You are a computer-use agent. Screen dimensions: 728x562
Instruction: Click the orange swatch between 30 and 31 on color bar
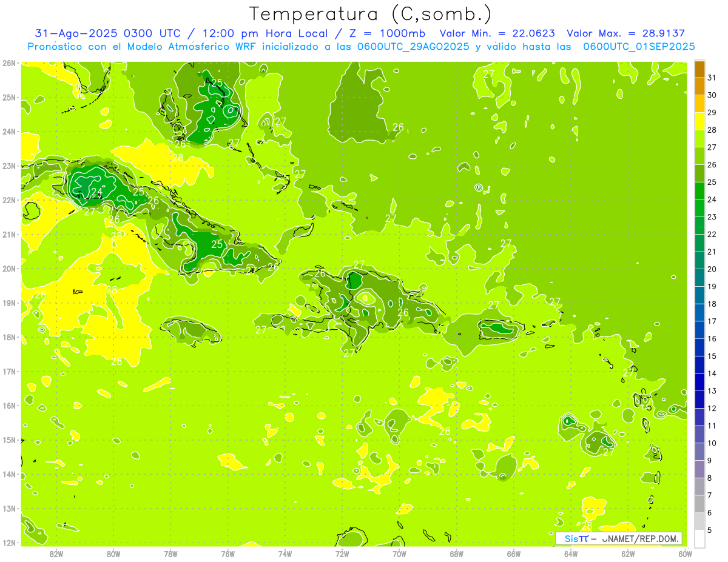(699, 86)
